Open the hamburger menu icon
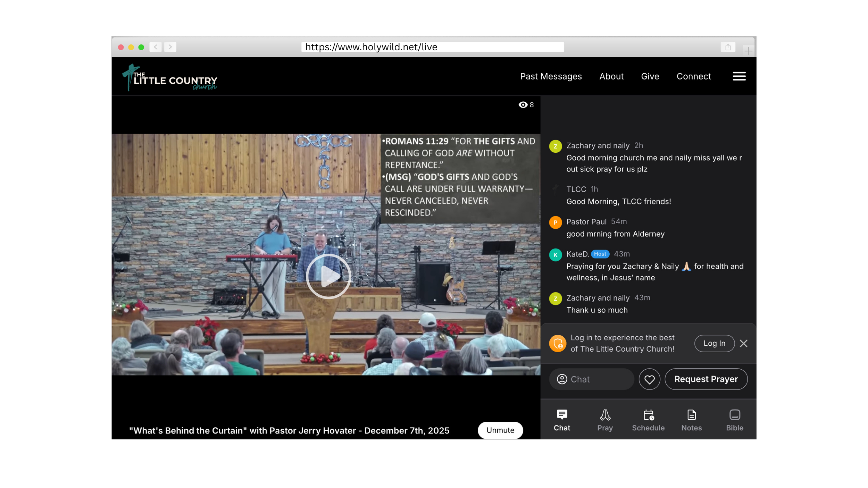The image size is (868, 488). 739,76
